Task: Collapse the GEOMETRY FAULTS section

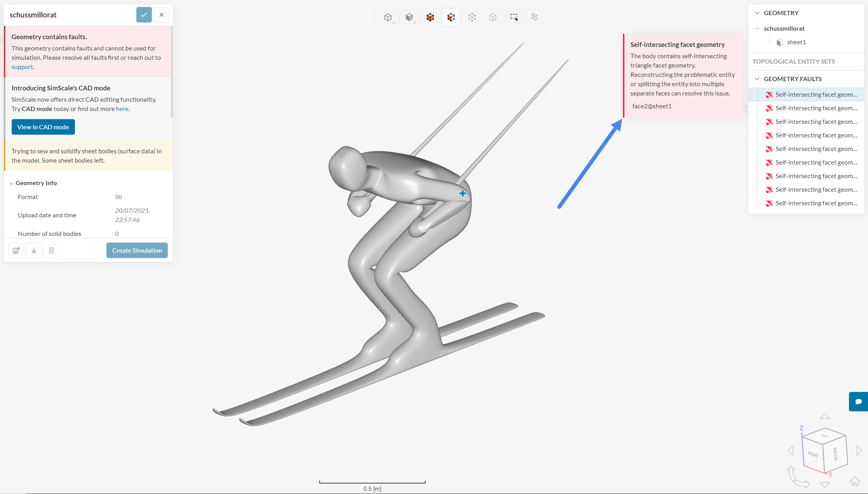Action: coord(757,79)
